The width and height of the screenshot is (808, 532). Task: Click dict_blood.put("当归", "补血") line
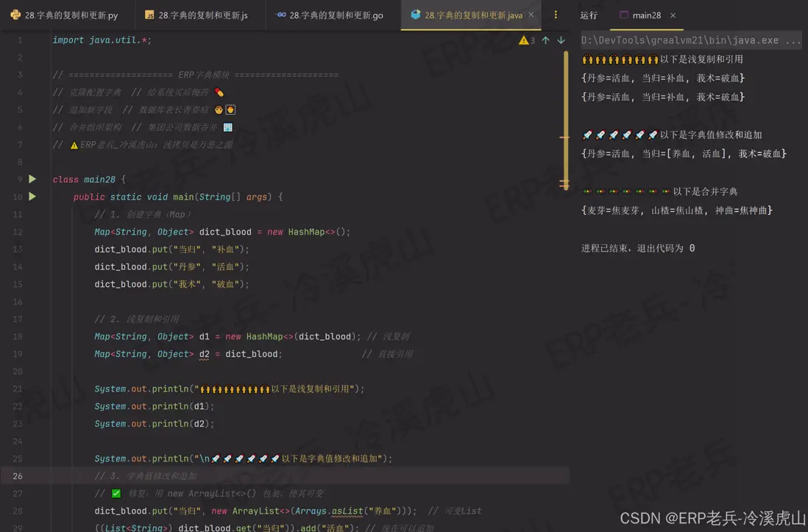pos(171,249)
